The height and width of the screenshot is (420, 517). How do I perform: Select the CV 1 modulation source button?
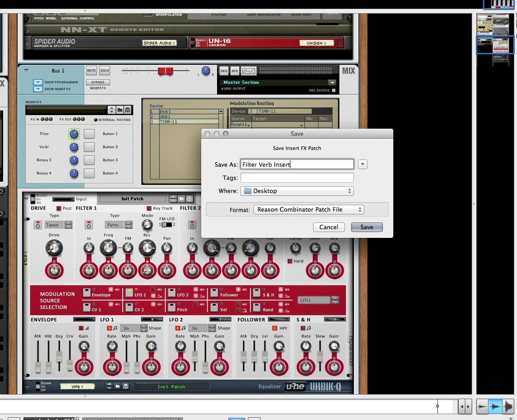coord(87,307)
